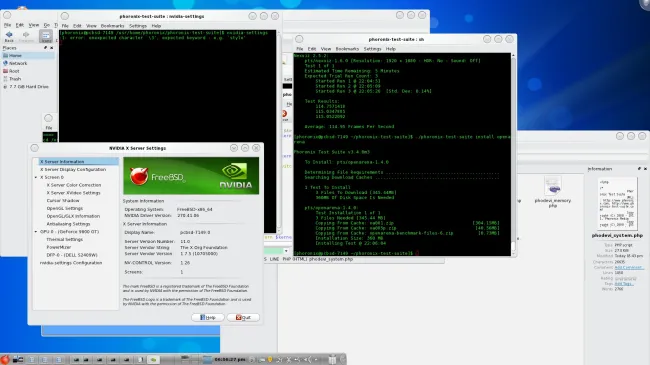Open Trash in the Places panel

pos(12,79)
